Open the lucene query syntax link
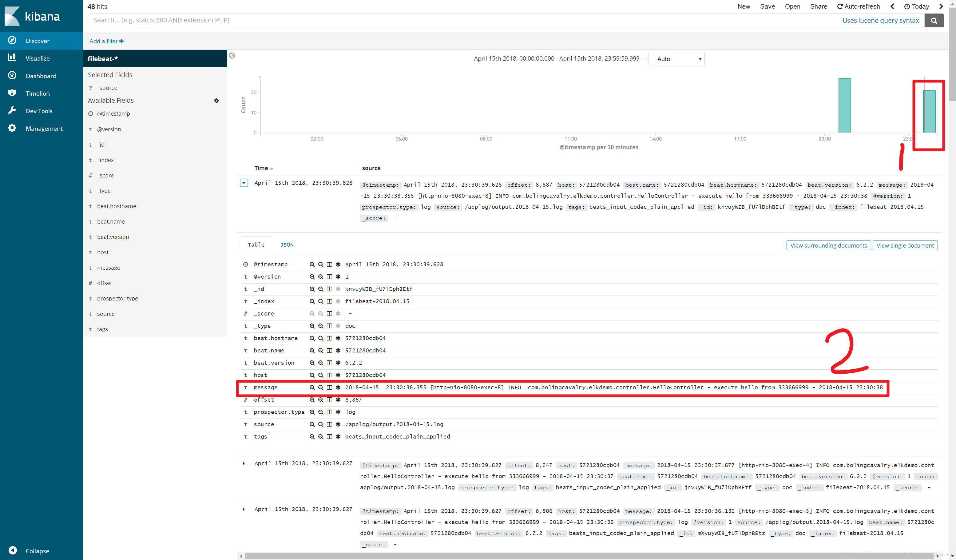The width and height of the screenshot is (956, 560). pos(880,21)
